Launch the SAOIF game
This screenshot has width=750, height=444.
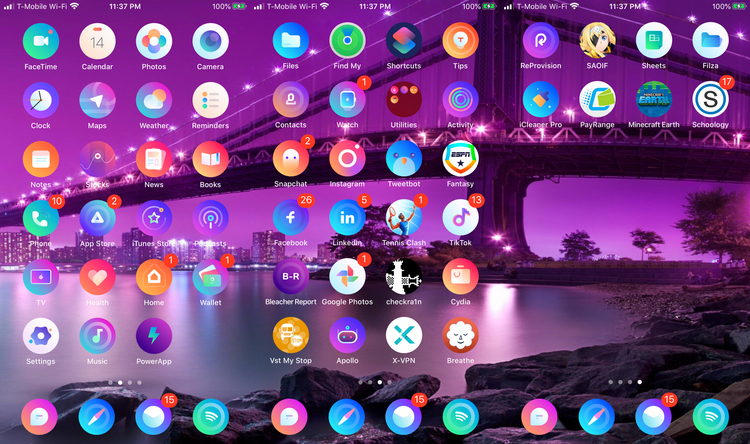[x=597, y=41]
